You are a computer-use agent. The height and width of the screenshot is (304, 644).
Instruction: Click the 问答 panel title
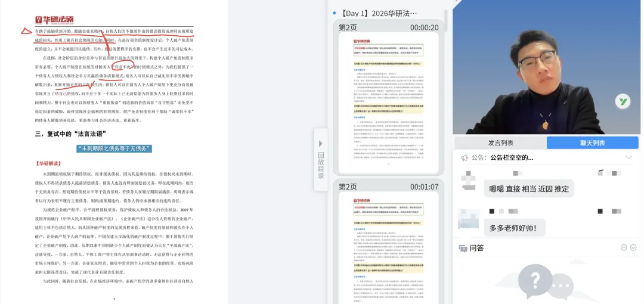point(476,248)
